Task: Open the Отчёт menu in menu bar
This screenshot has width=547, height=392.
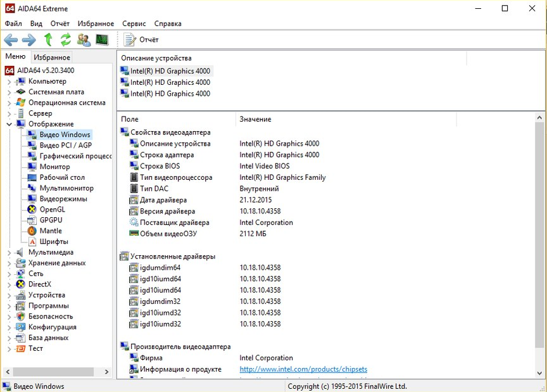Action: pyautogui.click(x=60, y=23)
